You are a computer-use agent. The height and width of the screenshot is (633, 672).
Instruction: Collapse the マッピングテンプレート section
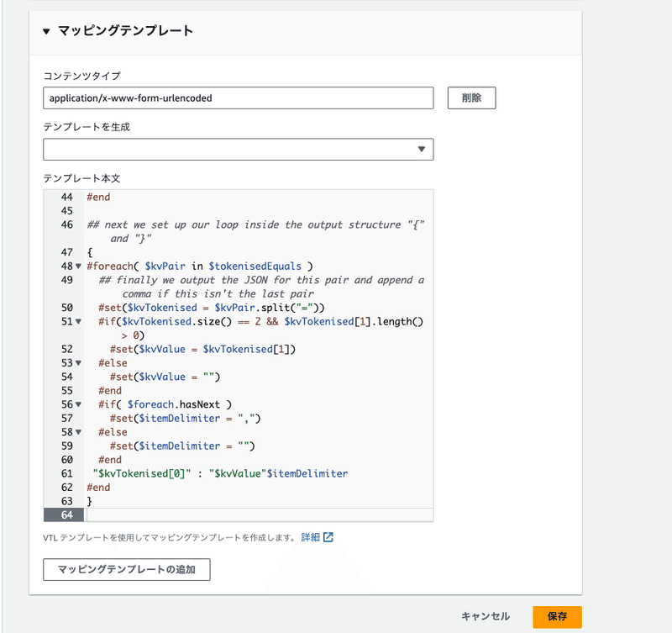click(45, 31)
